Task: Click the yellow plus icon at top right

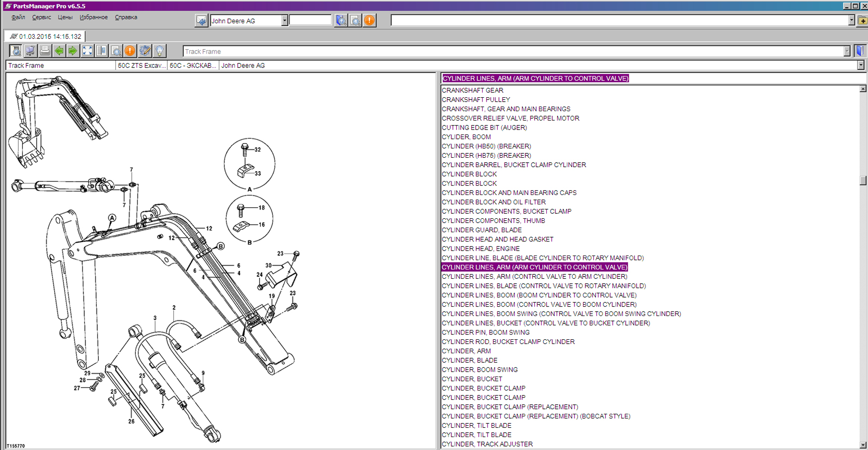Action: click(x=863, y=21)
